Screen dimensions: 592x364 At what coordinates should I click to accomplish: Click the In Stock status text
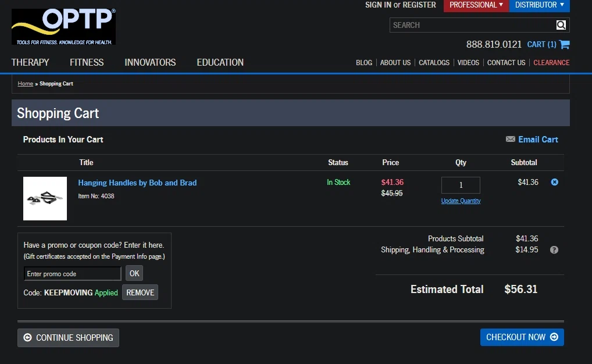[x=338, y=183]
